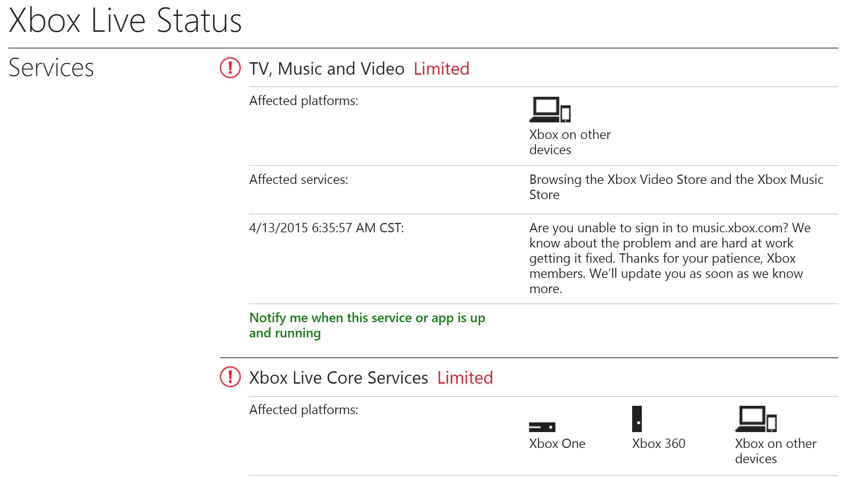The width and height of the screenshot is (868, 477).
Task: Click the Affected platforms: label under Xbox Live Core Services
Action: tap(304, 410)
